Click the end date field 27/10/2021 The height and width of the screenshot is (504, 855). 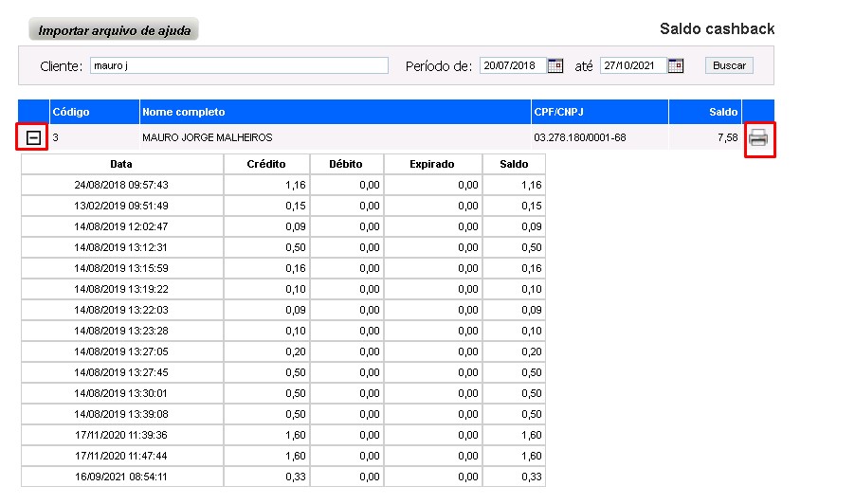coord(633,65)
